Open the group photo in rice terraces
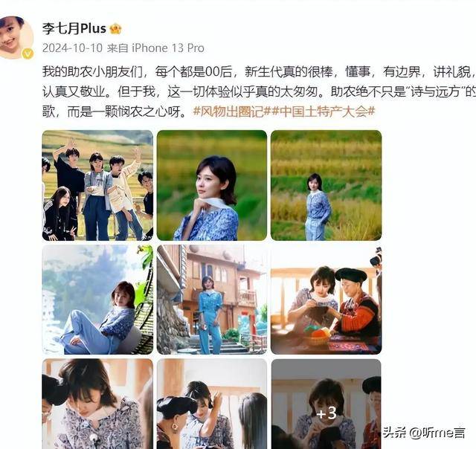 [97, 185]
